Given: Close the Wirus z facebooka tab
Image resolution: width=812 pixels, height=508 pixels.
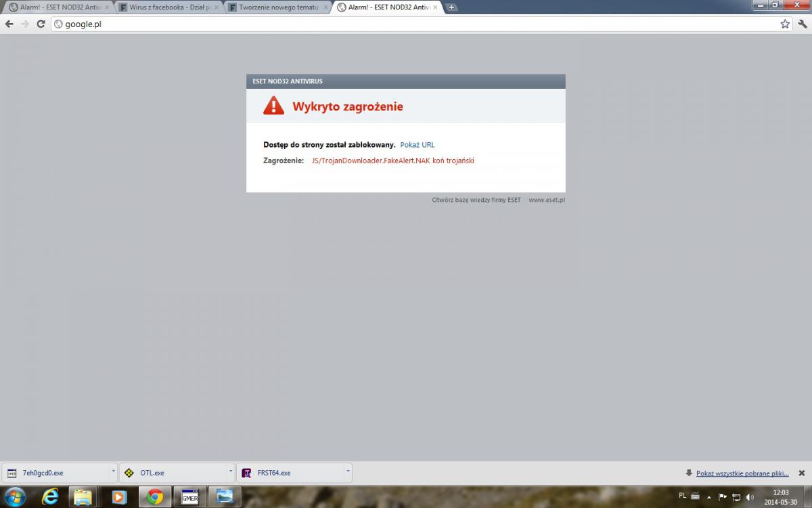Looking at the screenshot, I should (217, 7).
